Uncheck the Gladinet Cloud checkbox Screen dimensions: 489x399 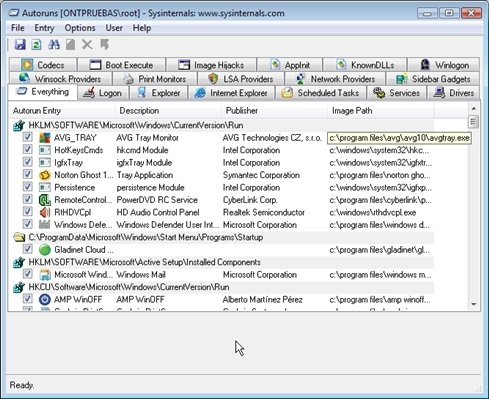28,249
